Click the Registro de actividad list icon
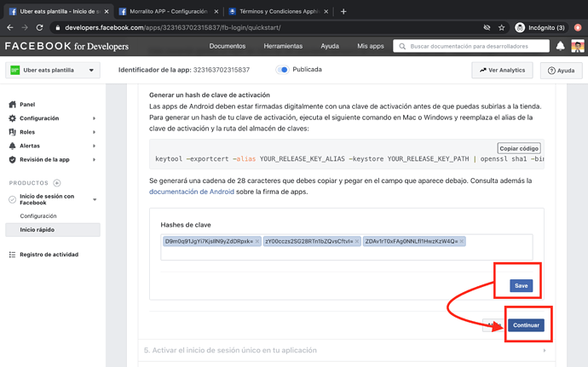 [x=13, y=255]
